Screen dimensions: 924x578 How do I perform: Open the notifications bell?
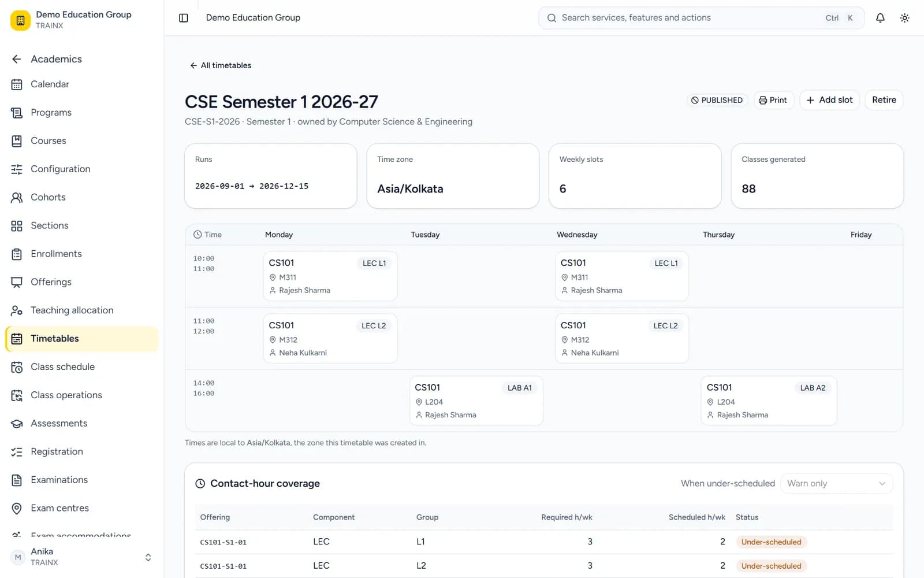(x=880, y=18)
